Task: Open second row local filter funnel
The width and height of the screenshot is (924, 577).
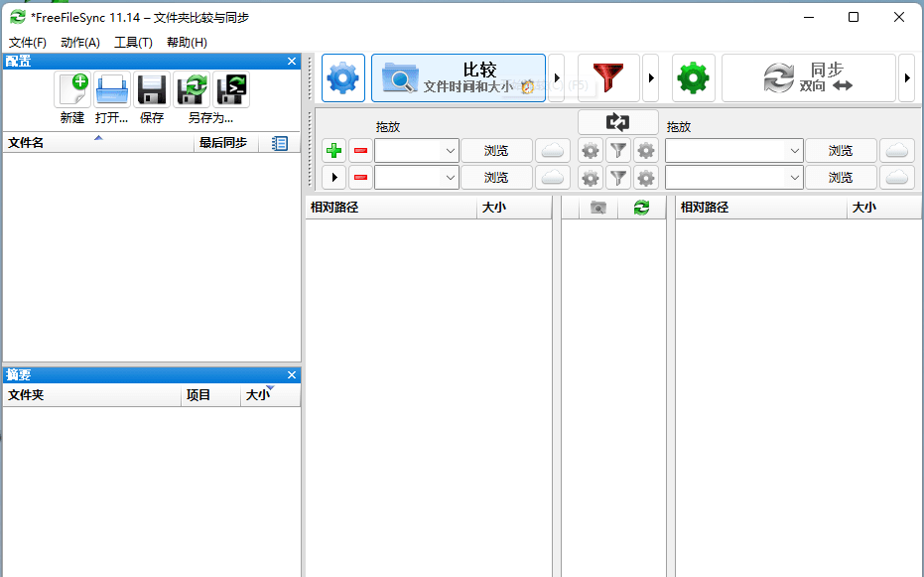Action: [618, 178]
